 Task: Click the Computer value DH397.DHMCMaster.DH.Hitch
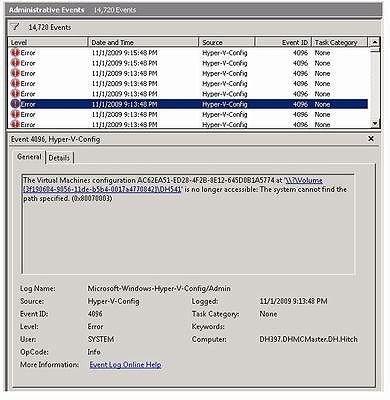click(x=308, y=339)
